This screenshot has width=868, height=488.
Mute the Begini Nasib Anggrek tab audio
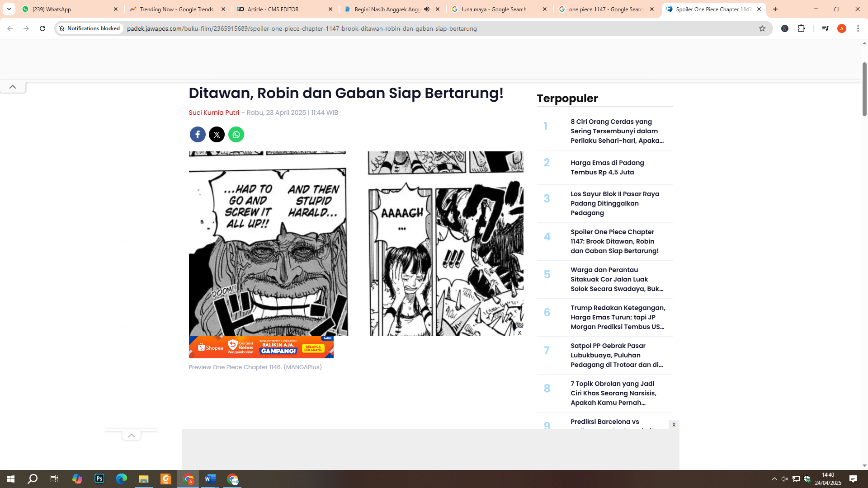(x=427, y=9)
